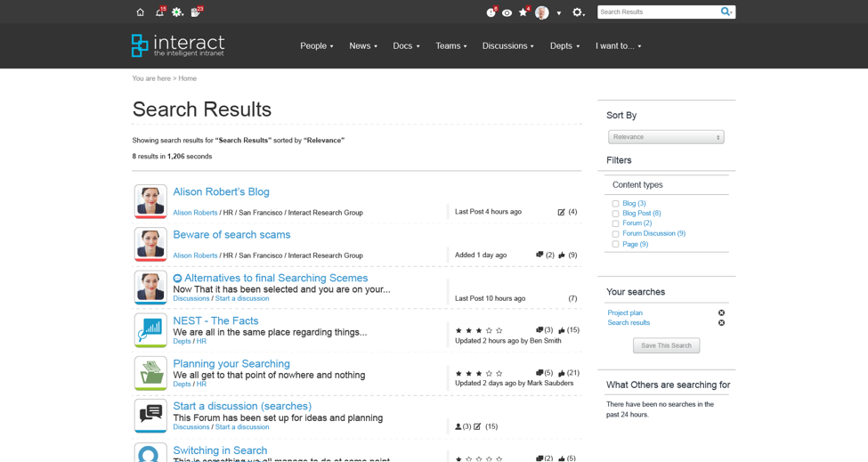Screen dimensions: 868x462
Task: Click the comments icon on NEST - The Facts row
Action: tap(539, 329)
